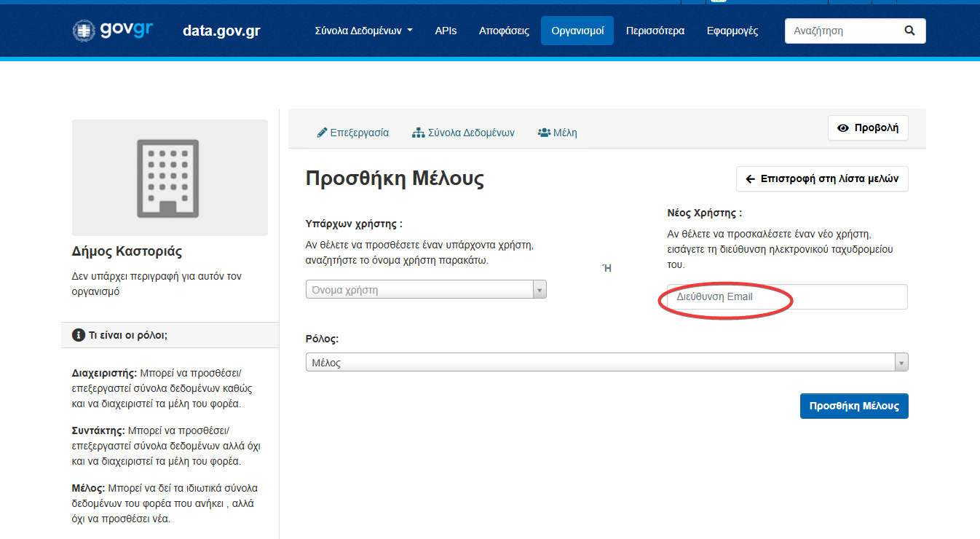Expand the Σύνολα Δεδομένων navigation dropdown
This screenshot has height=539, width=980.
pos(363,31)
